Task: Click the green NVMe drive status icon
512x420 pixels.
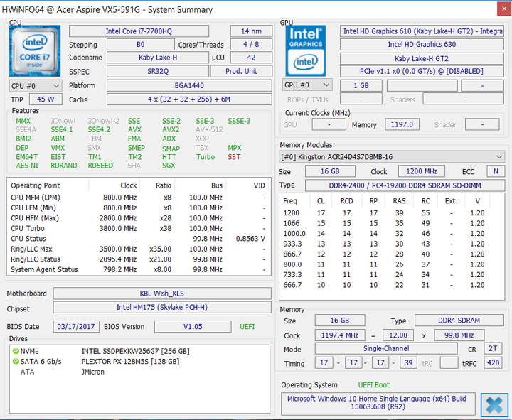Action: pyautogui.click(x=14, y=351)
